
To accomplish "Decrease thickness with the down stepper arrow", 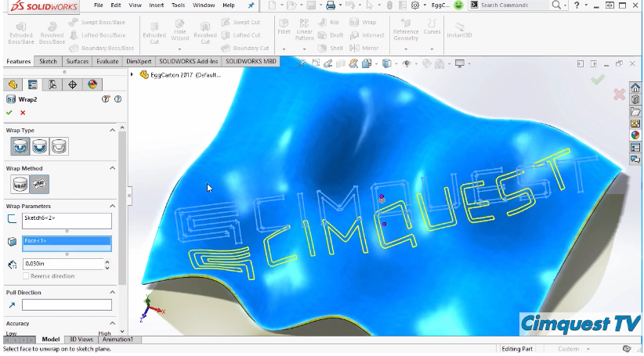I will [x=107, y=267].
